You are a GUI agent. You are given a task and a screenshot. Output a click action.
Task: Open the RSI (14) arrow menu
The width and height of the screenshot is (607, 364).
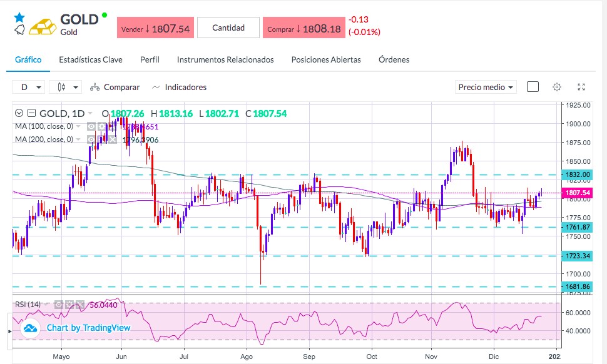coord(46,305)
